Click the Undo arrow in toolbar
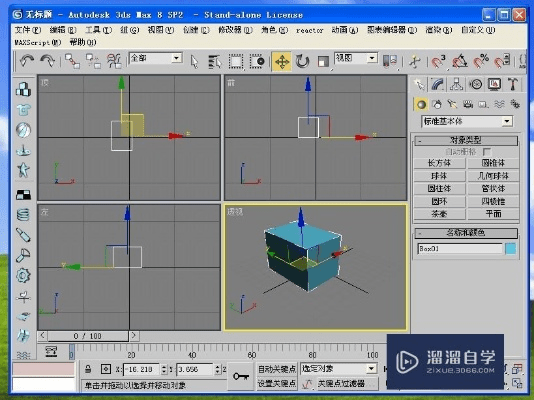 (x=27, y=61)
